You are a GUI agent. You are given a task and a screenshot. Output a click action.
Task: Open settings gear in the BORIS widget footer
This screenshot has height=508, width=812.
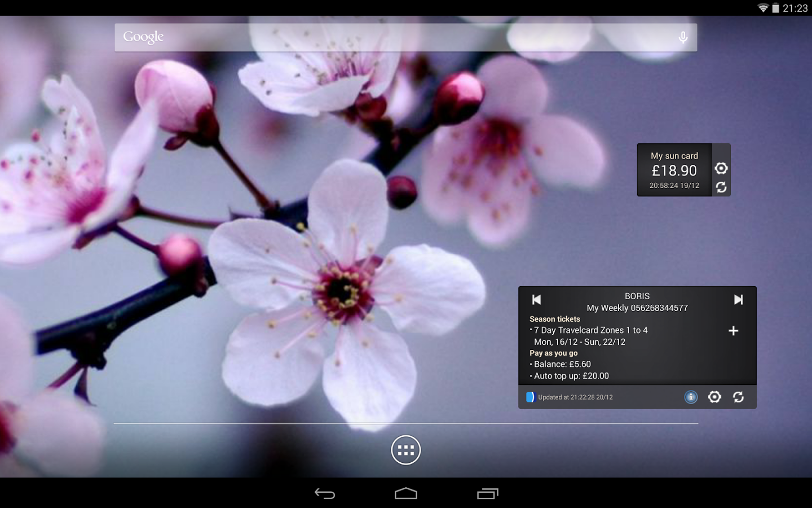pos(714,397)
